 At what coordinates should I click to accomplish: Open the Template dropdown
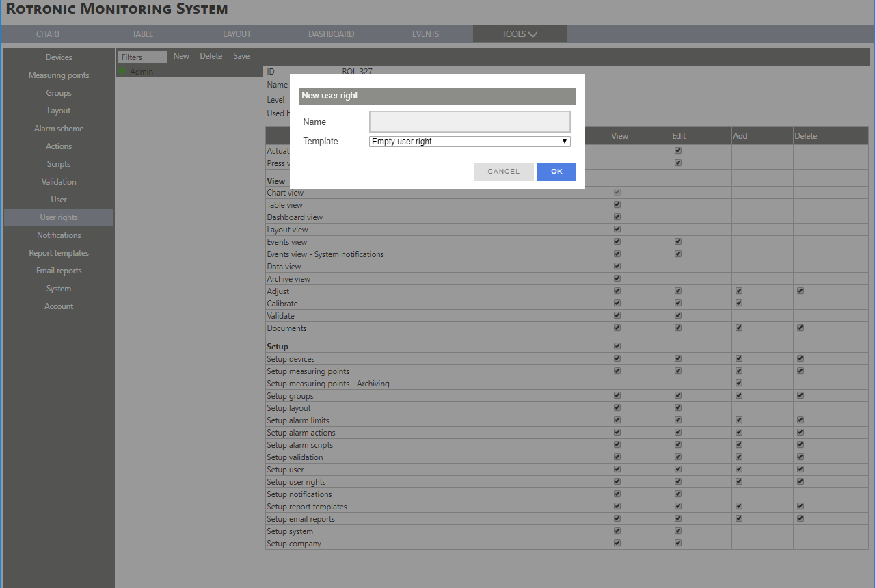coord(470,142)
